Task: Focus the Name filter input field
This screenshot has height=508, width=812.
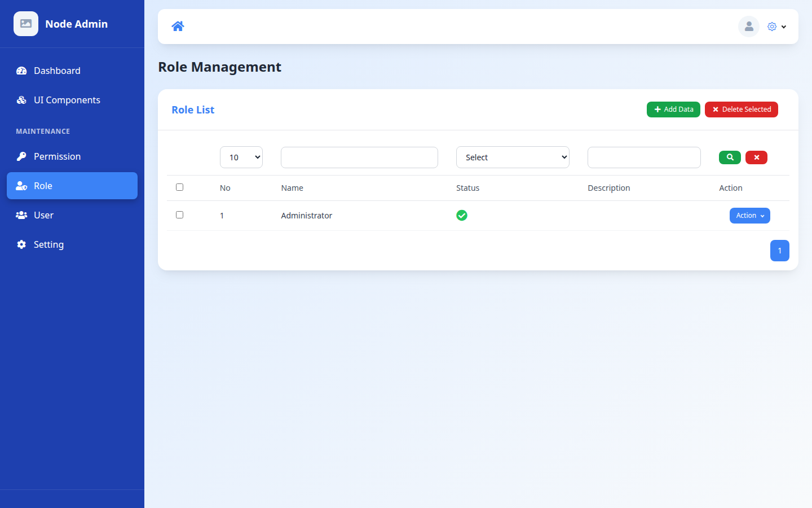Action: 359,157
